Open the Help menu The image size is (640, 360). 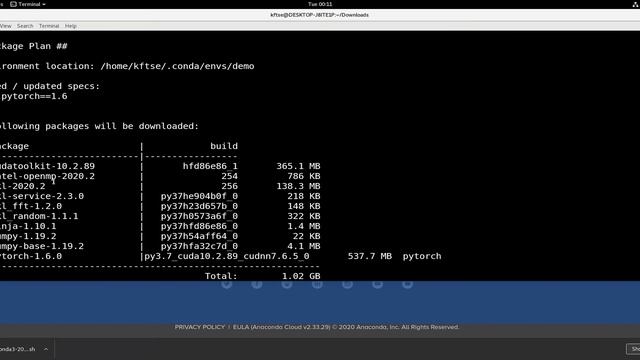[71, 26]
